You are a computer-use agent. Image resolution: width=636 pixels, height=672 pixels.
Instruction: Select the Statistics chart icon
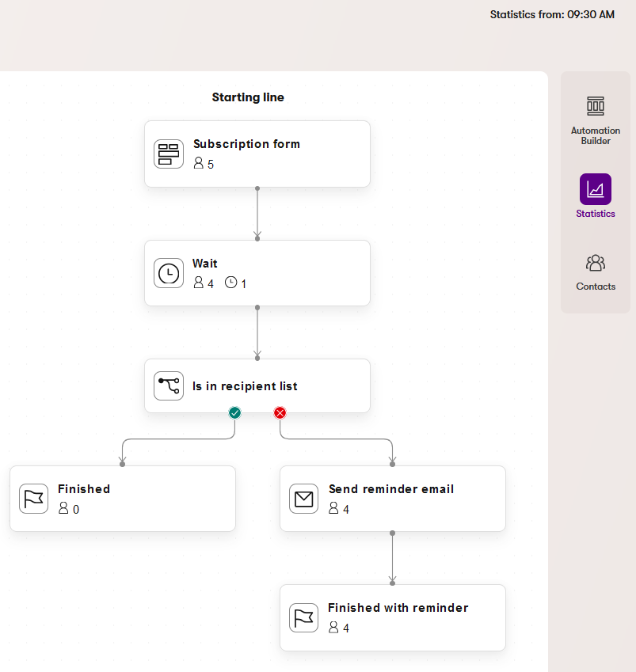[596, 189]
